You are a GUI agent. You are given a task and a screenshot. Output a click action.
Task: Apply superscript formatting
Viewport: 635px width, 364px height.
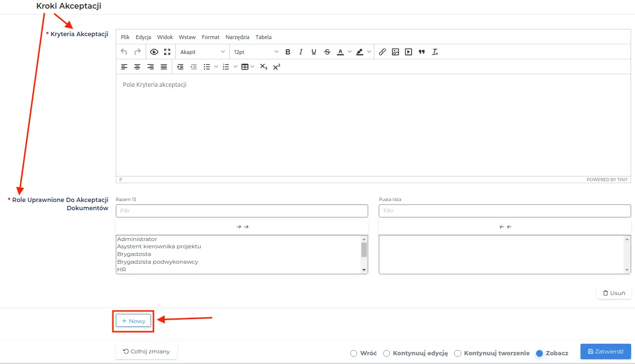pyautogui.click(x=276, y=67)
